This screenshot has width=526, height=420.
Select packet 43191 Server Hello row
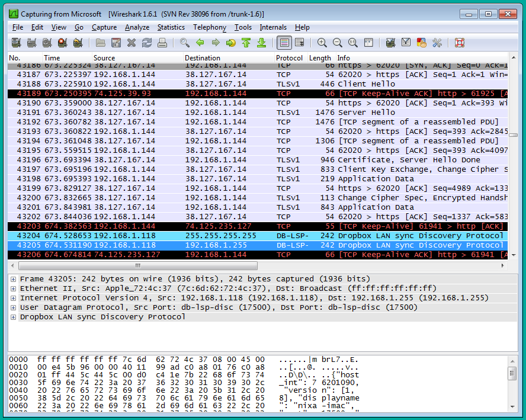coord(258,113)
